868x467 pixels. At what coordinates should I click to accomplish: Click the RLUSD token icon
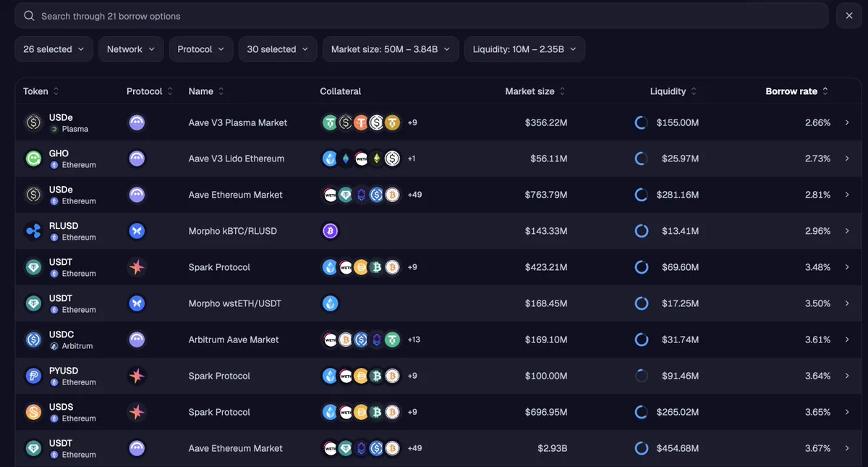pyautogui.click(x=33, y=231)
